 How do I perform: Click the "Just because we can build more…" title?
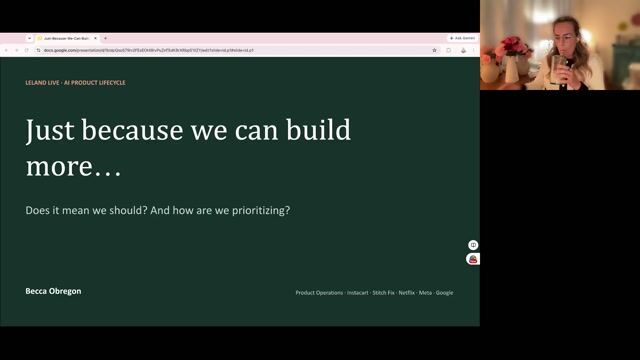point(188,147)
